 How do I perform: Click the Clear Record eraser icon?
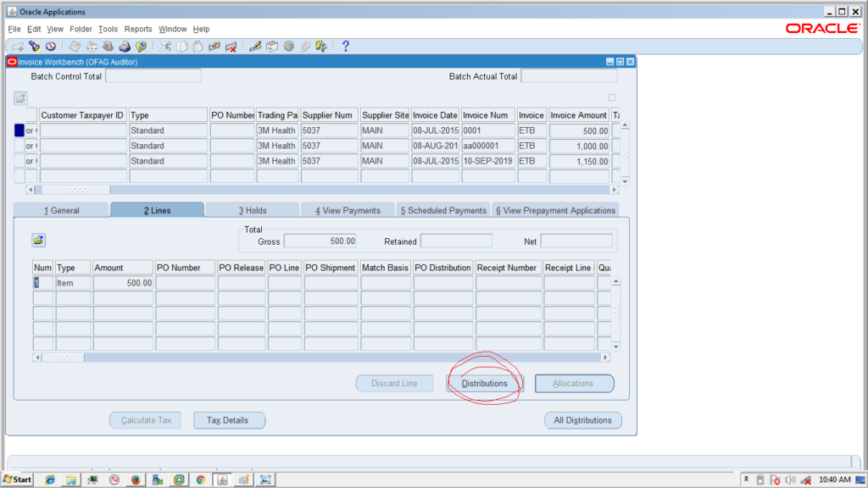(214, 47)
